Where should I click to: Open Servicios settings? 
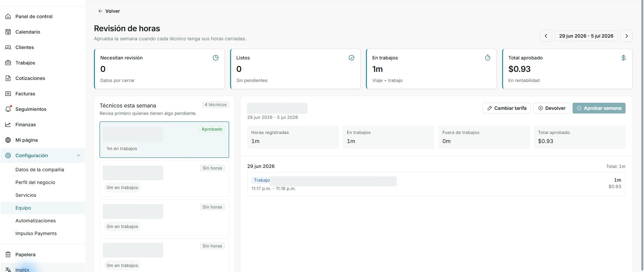26,195
